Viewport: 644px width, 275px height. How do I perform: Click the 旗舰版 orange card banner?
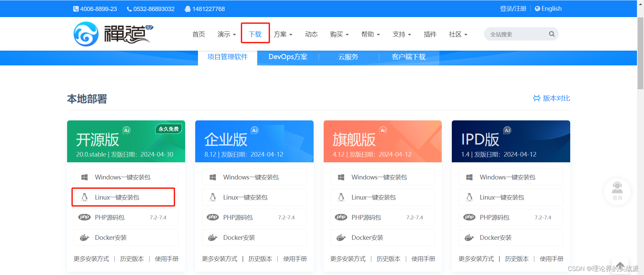(383, 141)
